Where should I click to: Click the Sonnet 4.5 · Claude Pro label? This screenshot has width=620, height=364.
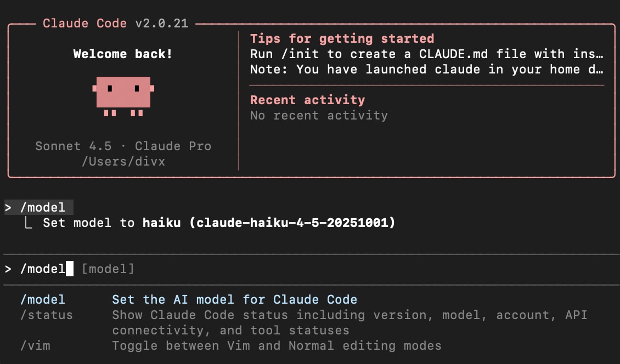tap(123, 146)
